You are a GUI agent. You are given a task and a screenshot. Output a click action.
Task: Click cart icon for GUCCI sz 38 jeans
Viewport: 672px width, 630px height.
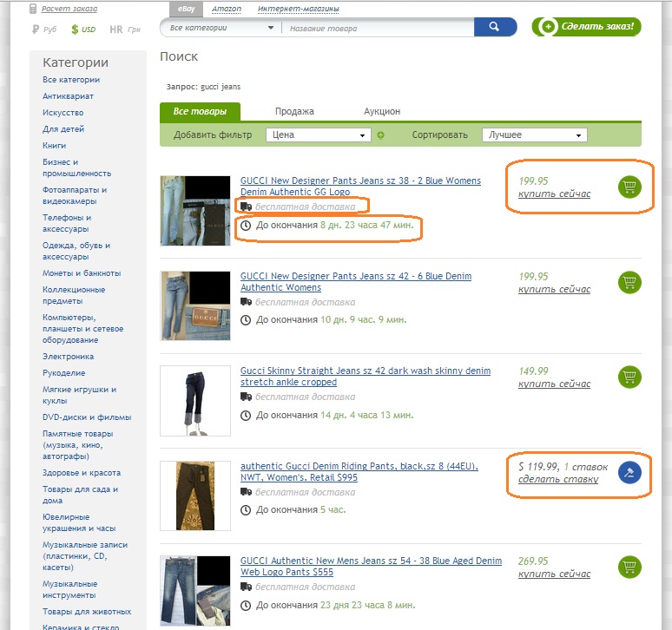(x=629, y=187)
